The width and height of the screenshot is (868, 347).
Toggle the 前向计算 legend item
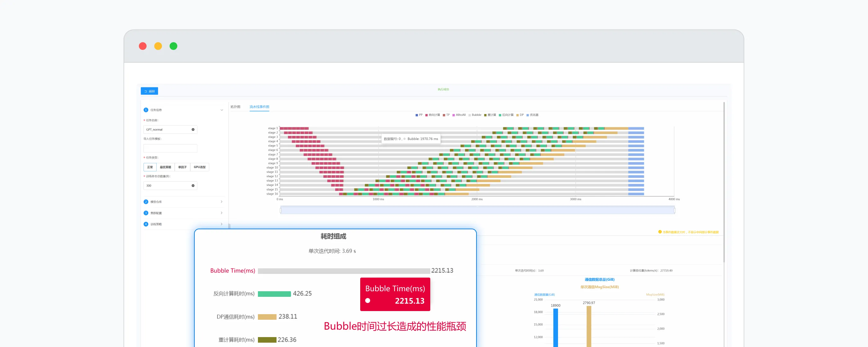click(433, 115)
